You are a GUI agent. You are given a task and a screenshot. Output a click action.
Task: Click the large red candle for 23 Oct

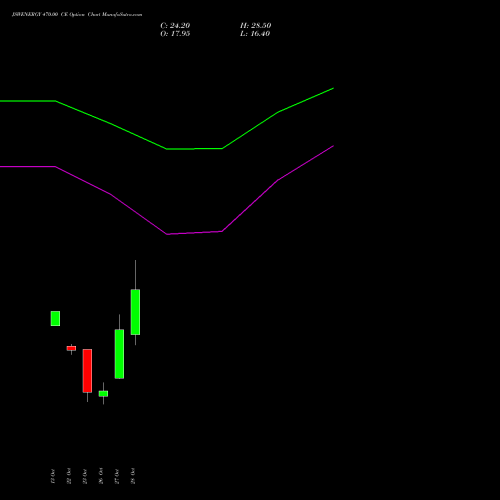pos(87,371)
